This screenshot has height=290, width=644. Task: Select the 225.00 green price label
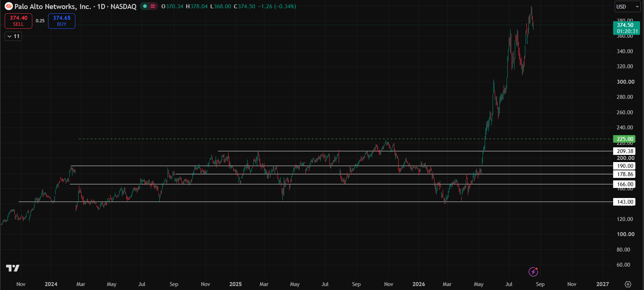(624, 139)
